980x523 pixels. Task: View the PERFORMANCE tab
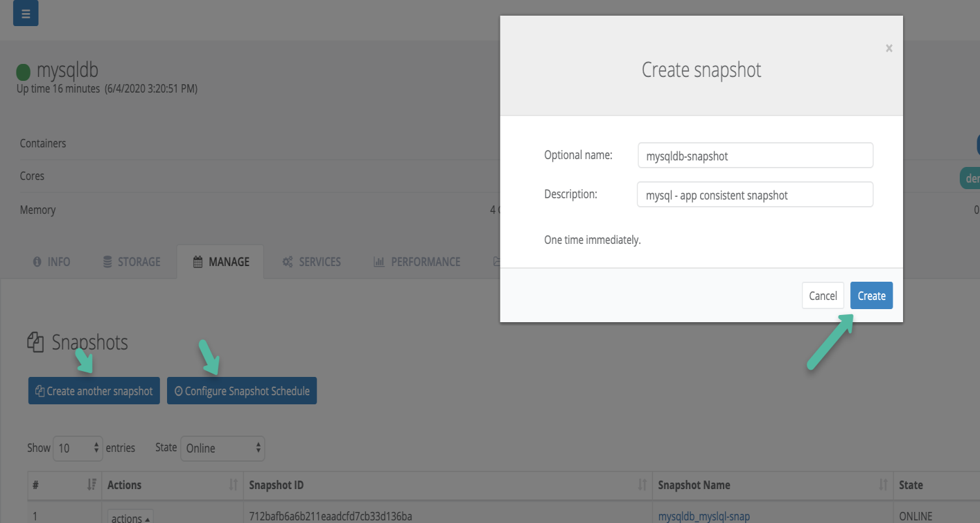click(x=417, y=261)
